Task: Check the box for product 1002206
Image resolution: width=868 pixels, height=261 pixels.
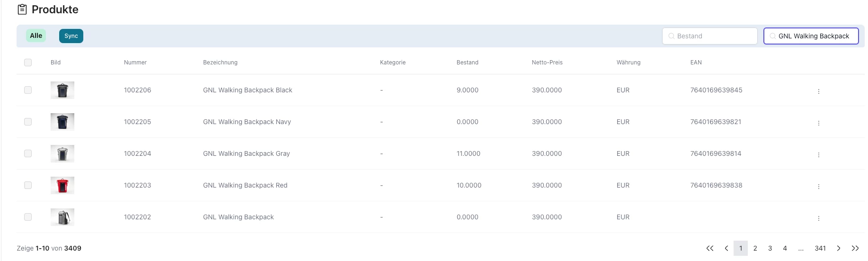Action: point(28,90)
